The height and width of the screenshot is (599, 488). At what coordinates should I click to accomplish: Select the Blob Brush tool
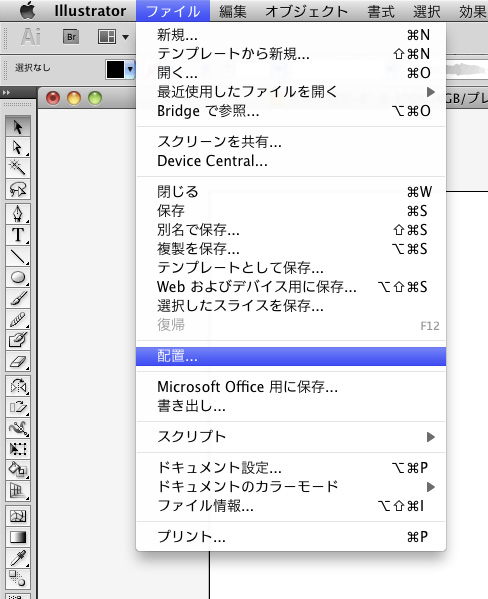pos(18,340)
